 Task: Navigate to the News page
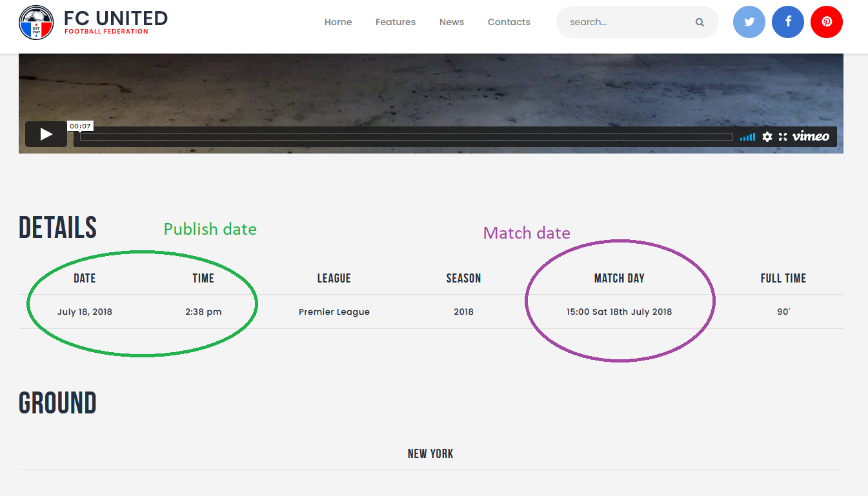coord(452,22)
